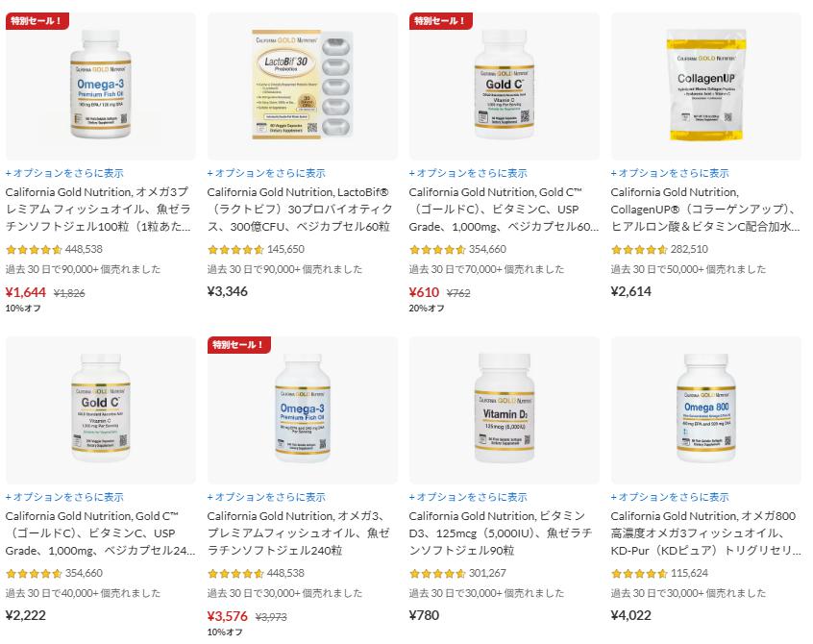View star rating with 301,267 reviews
Screen dimensions: 813x644
(437, 574)
